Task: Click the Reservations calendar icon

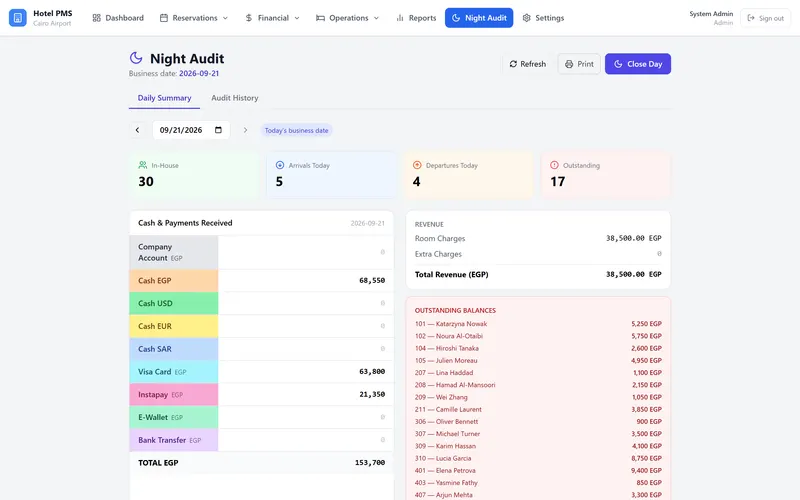Action: click(164, 18)
